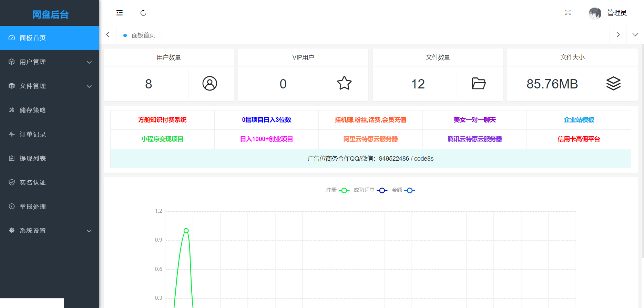Click the VIP user count value 0
Screen dimensions: 644x308
283,84
